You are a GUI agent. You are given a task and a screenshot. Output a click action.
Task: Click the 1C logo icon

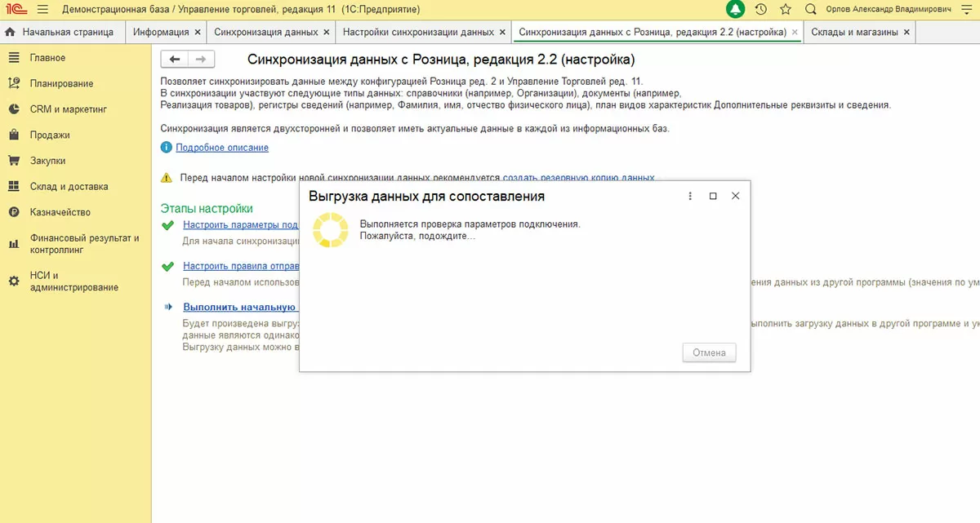[16, 9]
